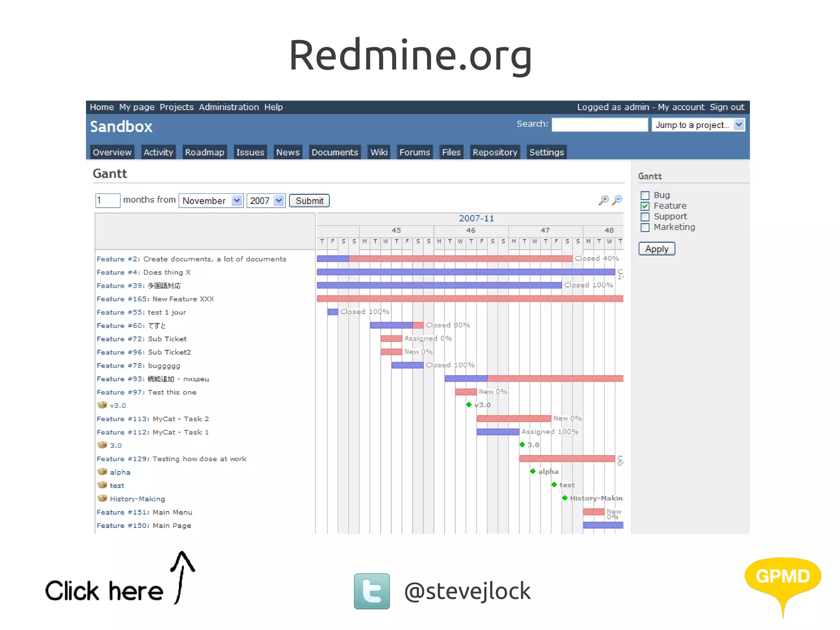The image size is (840, 630).
Task: Click the green History-Making milestone diamond
Action: tap(565, 498)
